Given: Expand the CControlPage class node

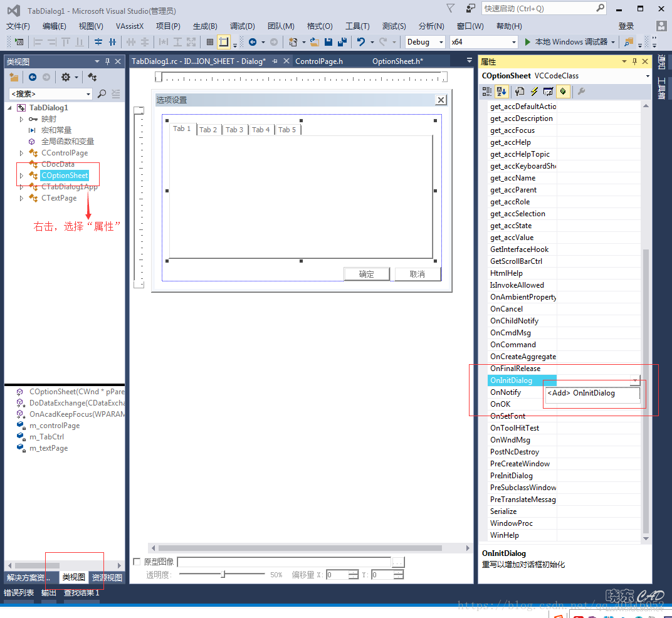Looking at the screenshot, I should click(x=21, y=153).
